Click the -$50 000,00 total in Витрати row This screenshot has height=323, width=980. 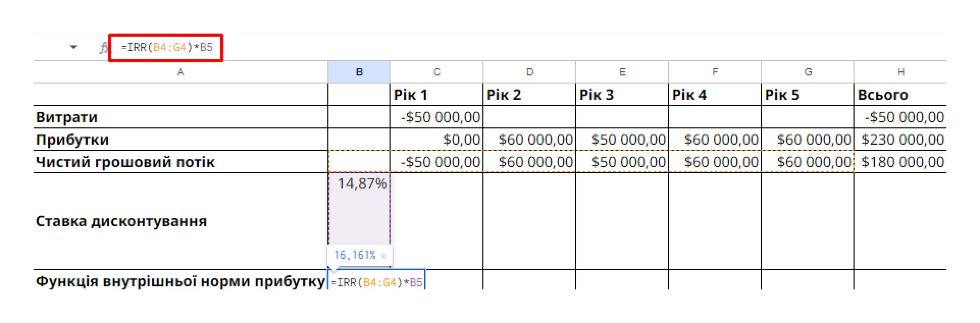900,117
